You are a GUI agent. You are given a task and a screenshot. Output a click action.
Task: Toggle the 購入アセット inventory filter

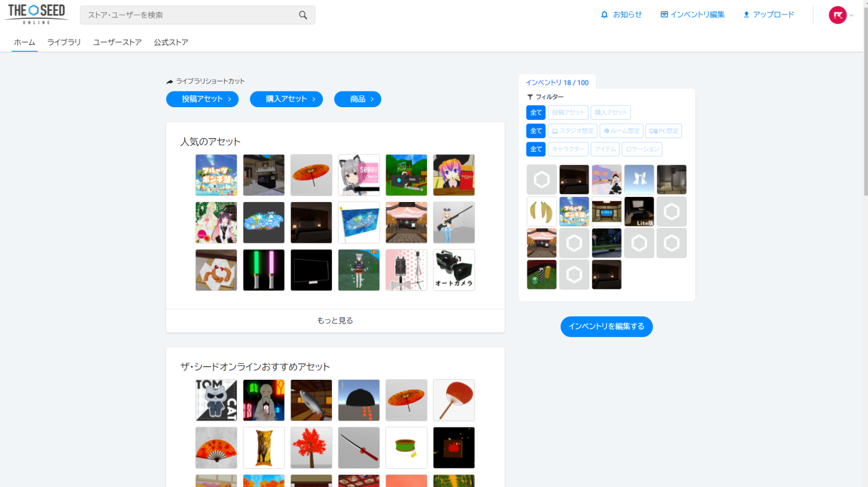pyautogui.click(x=611, y=113)
